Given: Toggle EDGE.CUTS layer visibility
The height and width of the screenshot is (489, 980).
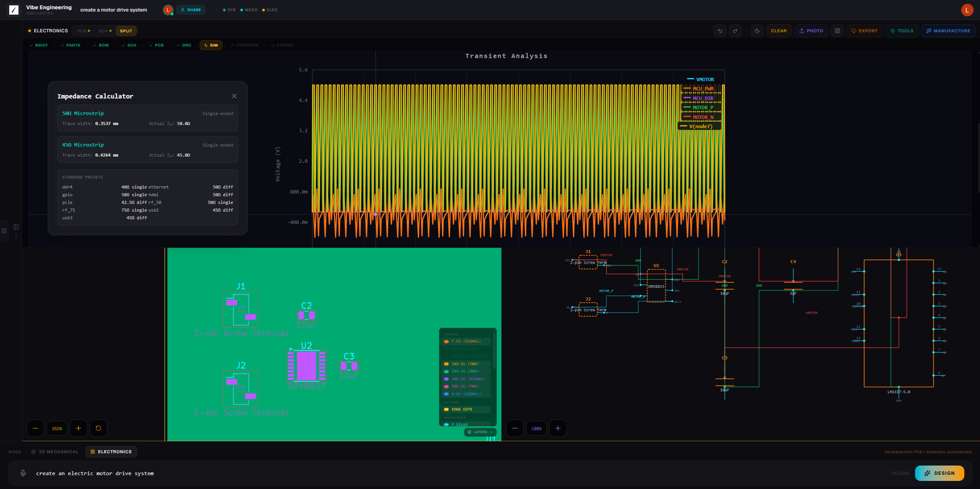Looking at the screenshot, I should coord(466,409).
